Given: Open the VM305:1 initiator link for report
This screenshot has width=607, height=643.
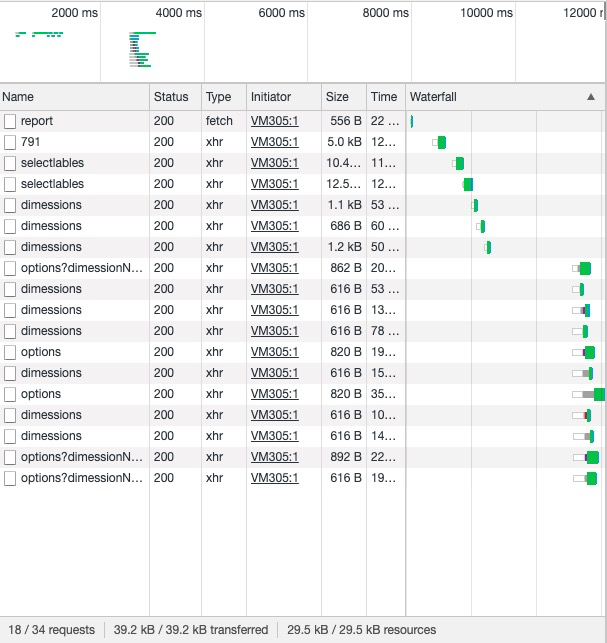Looking at the screenshot, I should point(274,121).
